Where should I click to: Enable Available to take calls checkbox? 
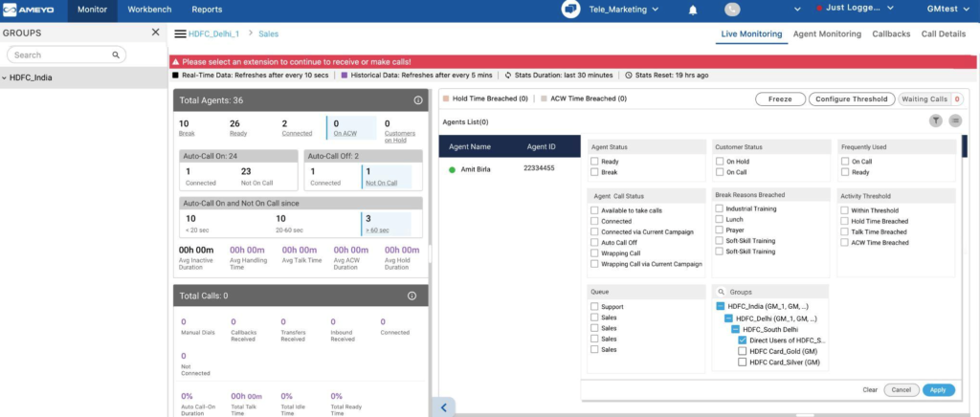[594, 210]
